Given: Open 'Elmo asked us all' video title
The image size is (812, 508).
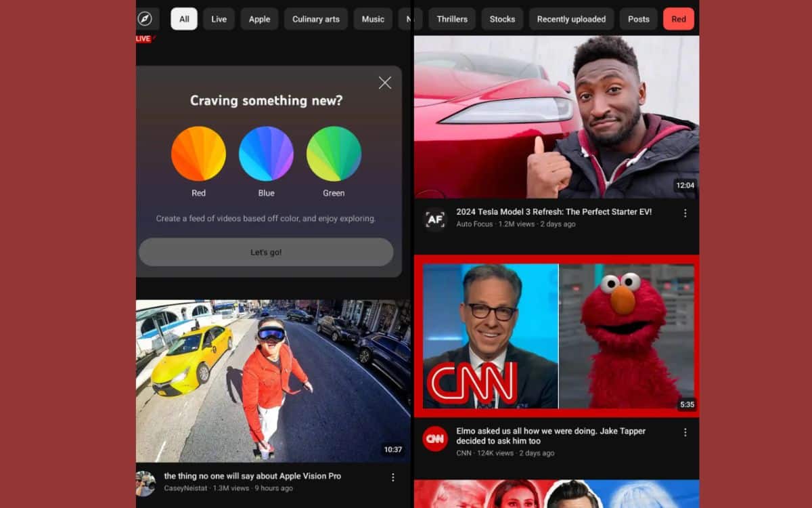Looking at the screenshot, I should pos(551,436).
